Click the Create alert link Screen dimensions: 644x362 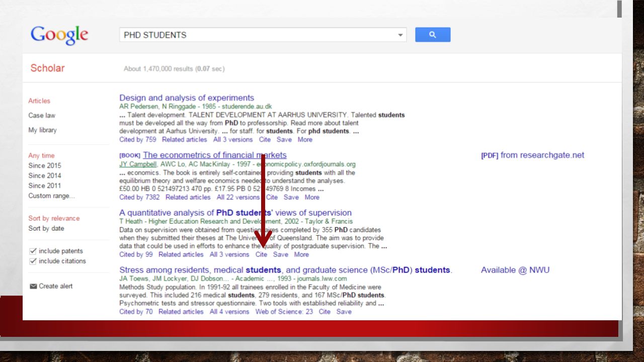[x=55, y=286]
